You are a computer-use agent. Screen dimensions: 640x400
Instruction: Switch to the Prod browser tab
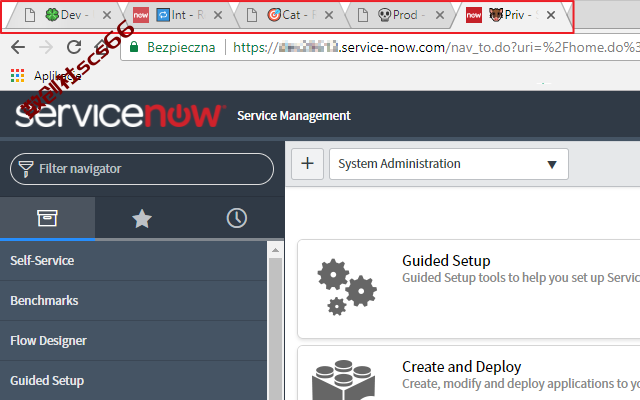click(x=400, y=16)
